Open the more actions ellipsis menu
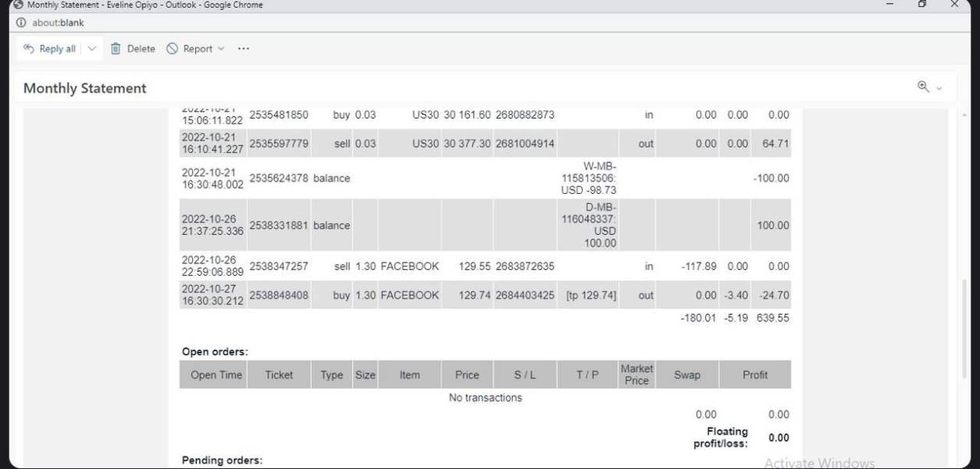This screenshot has height=469, width=980. (x=244, y=48)
